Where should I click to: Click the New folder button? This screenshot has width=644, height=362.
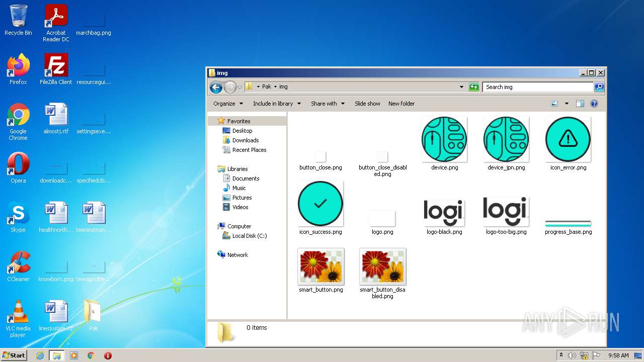click(401, 104)
